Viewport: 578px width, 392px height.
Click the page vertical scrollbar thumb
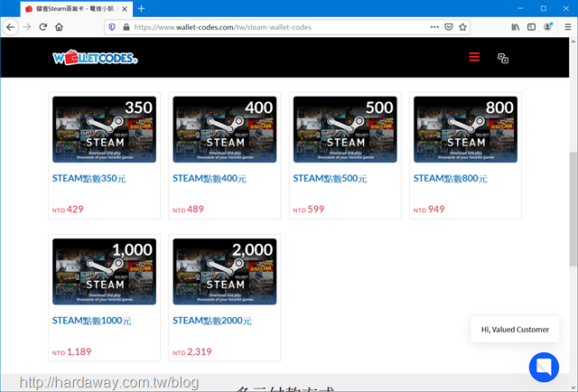(x=573, y=209)
